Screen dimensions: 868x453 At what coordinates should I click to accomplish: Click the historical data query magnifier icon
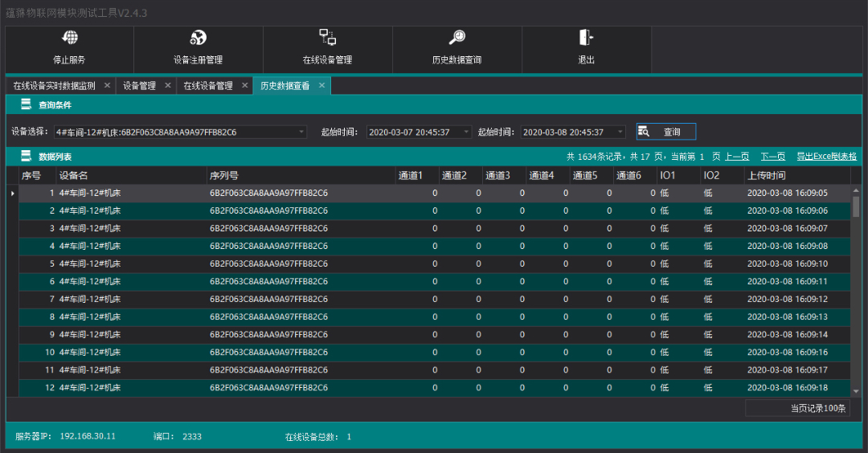pyautogui.click(x=457, y=38)
